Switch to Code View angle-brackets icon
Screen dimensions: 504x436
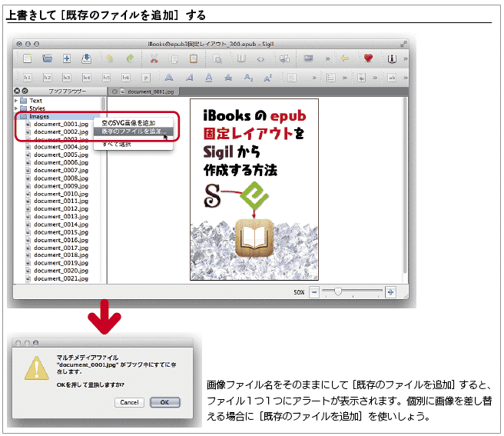pos(260,59)
